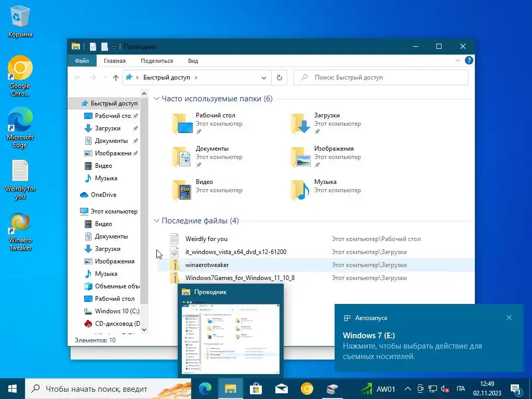The image size is (532, 399).
Task: Select the winaerotweaker recent file
Action: (316, 264)
